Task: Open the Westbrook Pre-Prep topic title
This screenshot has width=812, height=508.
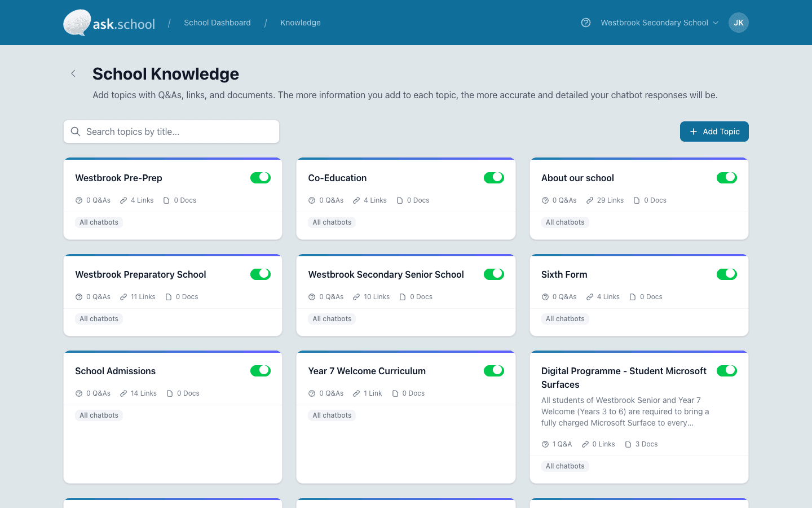Action: (118, 178)
